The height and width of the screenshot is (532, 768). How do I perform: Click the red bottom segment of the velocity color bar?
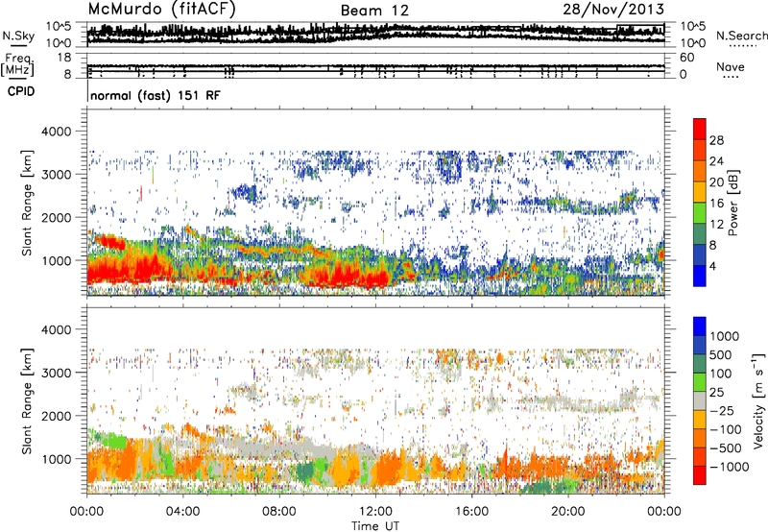point(700,475)
